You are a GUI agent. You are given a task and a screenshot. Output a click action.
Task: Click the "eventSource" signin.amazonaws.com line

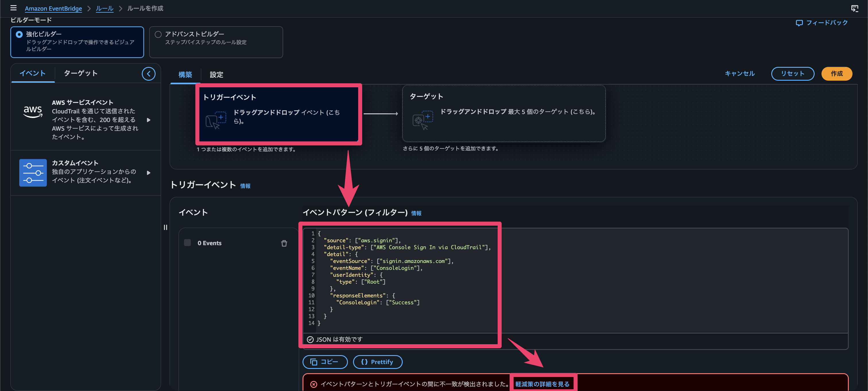(x=392, y=261)
